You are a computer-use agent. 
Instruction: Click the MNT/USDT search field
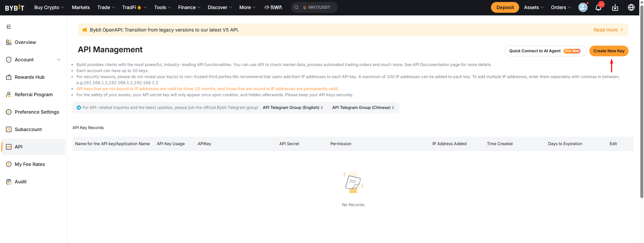(314, 7)
